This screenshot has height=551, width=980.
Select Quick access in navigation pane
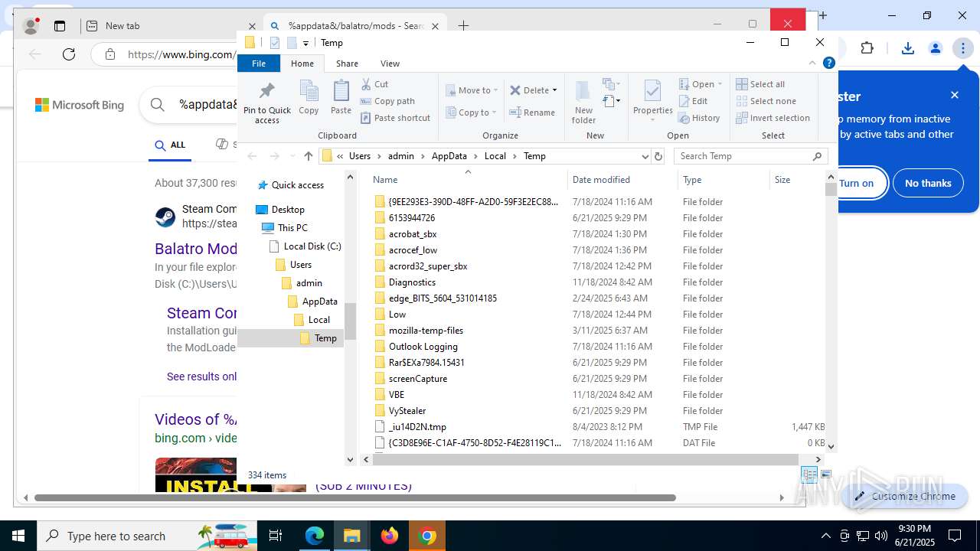298,185
